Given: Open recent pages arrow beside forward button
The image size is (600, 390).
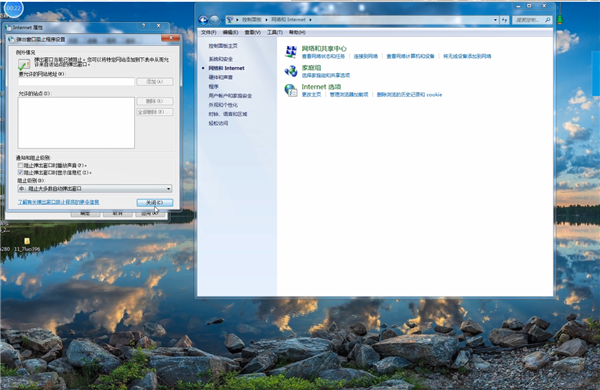Looking at the screenshot, I should click(222, 20).
